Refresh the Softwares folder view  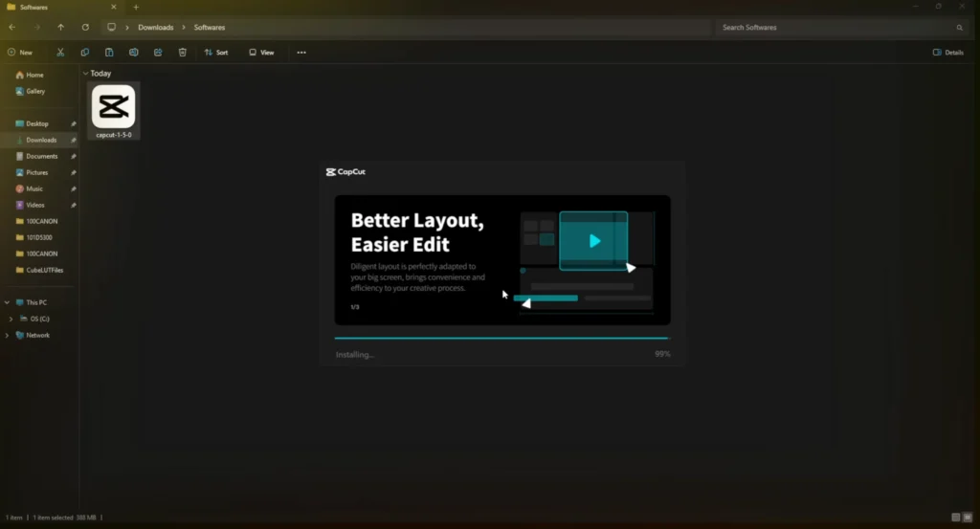coord(85,28)
